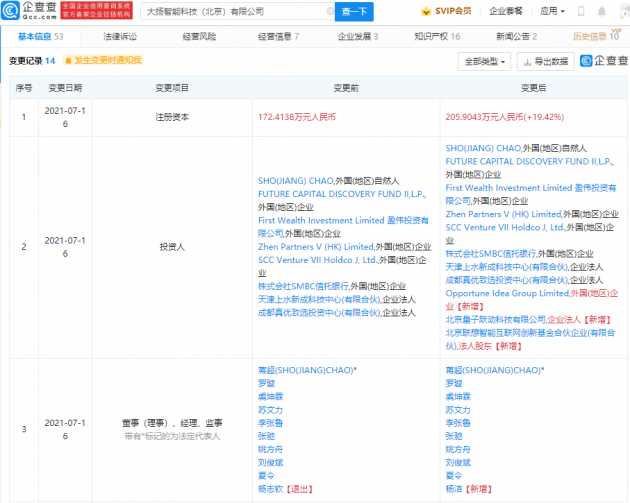Open 李张鲁 link in 变更后 directors
Image resolution: width=630 pixels, height=503 pixels.
pyautogui.click(x=458, y=423)
